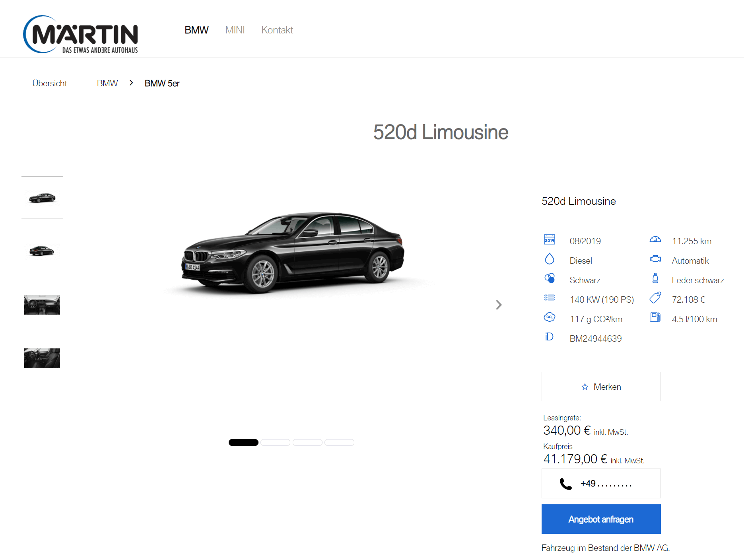Click Angebot anfragen button
Image resolution: width=744 pixels, height=560 pixels.
(601, 519)
